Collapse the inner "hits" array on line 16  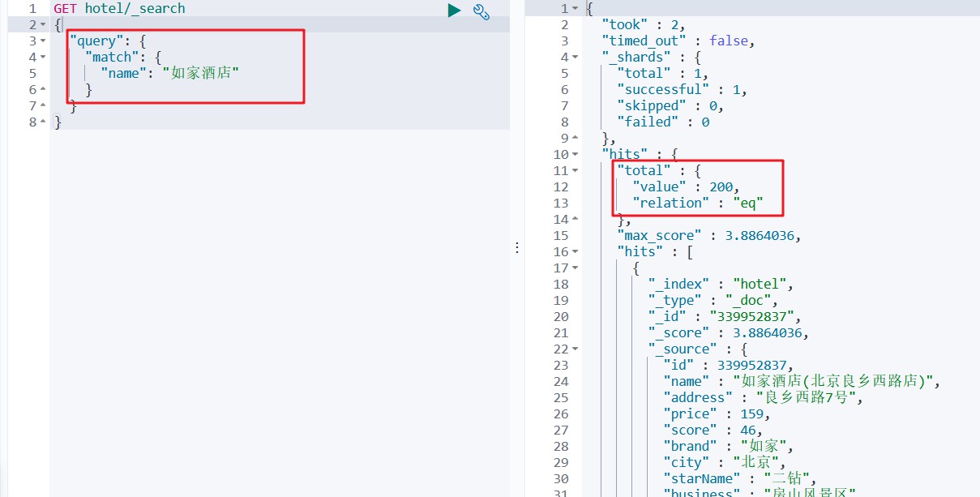tap(575, 251)
